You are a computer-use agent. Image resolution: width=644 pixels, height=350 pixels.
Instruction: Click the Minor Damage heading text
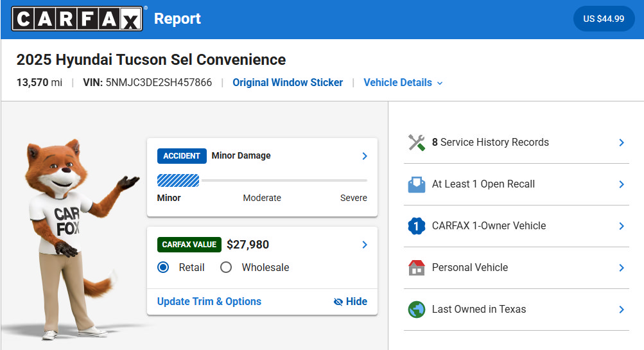click(241, 155)
